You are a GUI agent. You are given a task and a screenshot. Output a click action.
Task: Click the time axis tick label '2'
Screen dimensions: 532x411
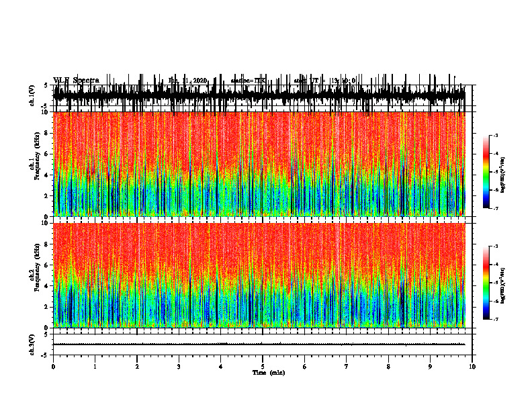coord(137,367)
